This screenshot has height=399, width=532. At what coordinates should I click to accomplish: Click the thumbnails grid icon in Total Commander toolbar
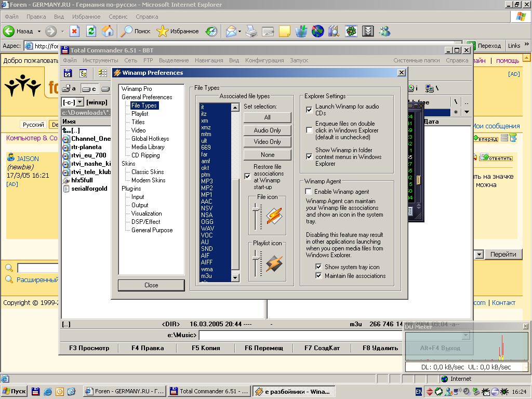point(103,73)
